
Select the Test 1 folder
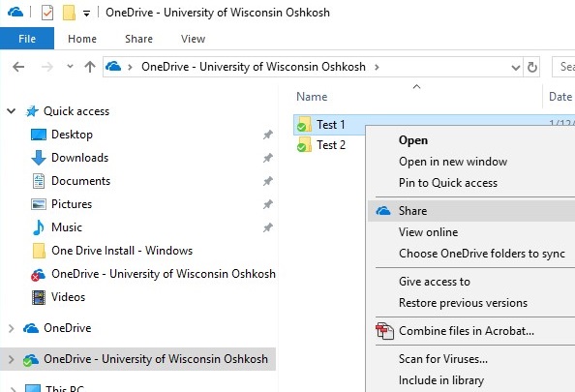pyautogui.click(x=330, y=125)
